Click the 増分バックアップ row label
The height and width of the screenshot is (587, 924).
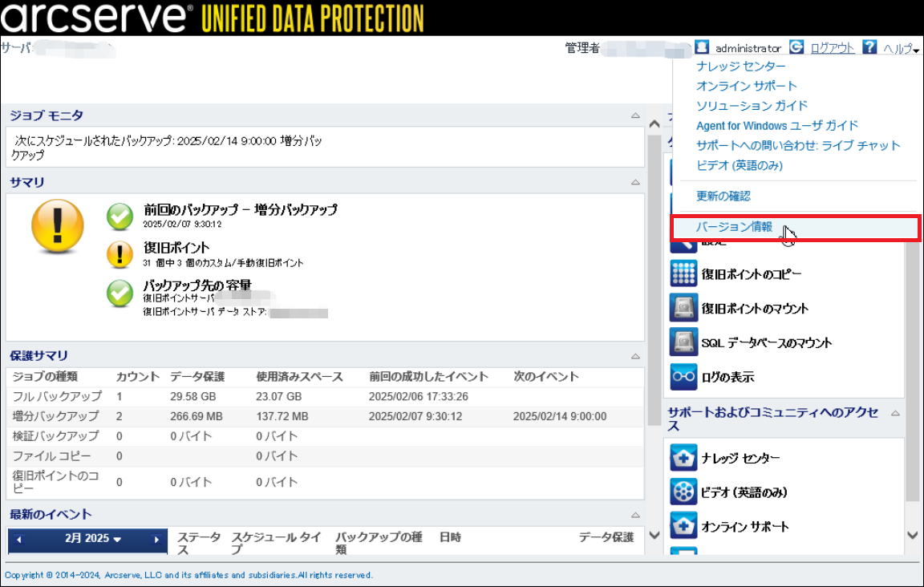pos(55,416)
